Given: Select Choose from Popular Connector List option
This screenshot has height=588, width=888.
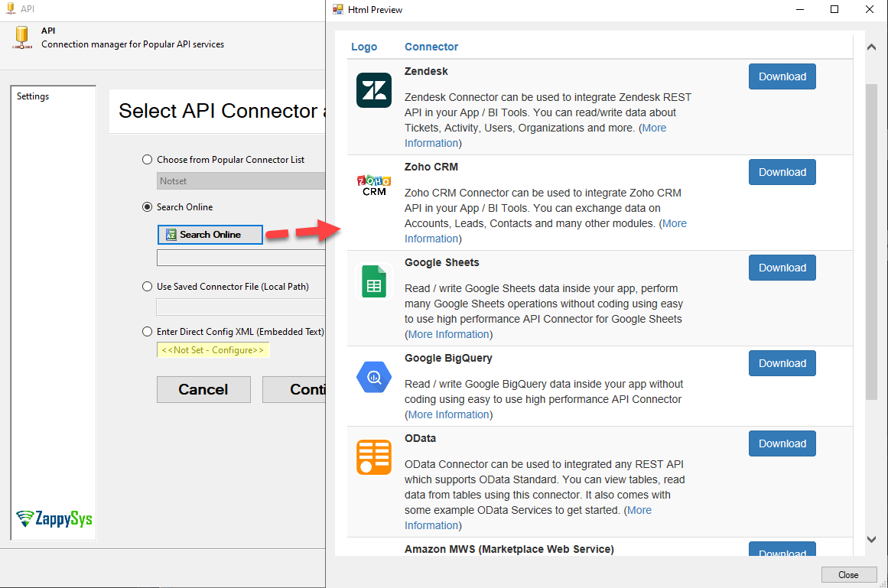Looking at the screenshot, I should 148,160.
